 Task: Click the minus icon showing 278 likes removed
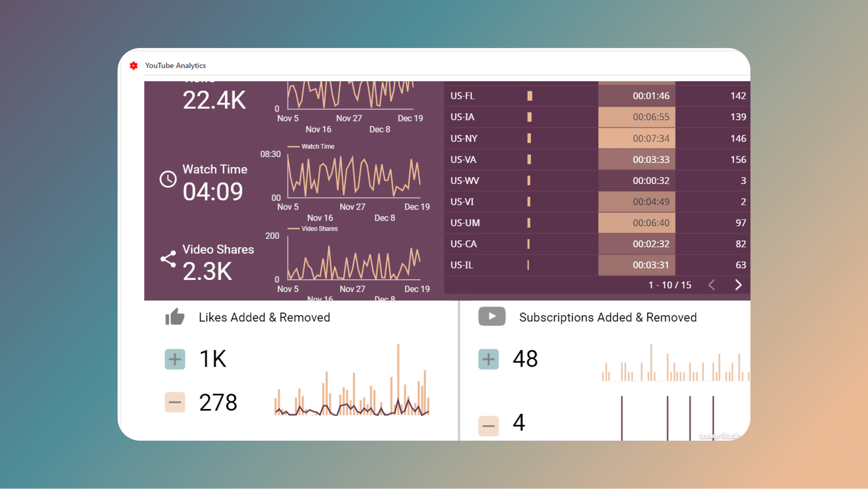click(174, 403)
